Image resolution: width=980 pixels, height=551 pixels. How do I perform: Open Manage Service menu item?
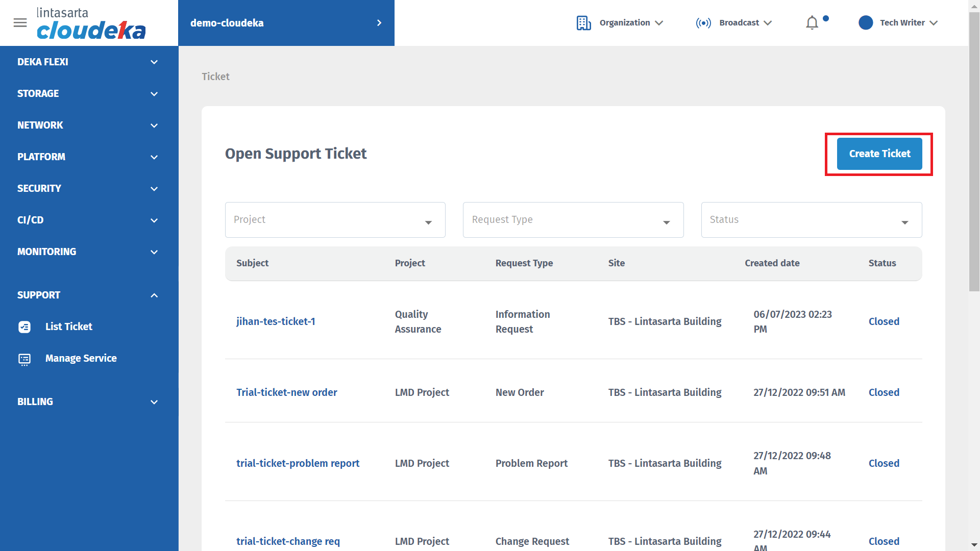point(81,358)
